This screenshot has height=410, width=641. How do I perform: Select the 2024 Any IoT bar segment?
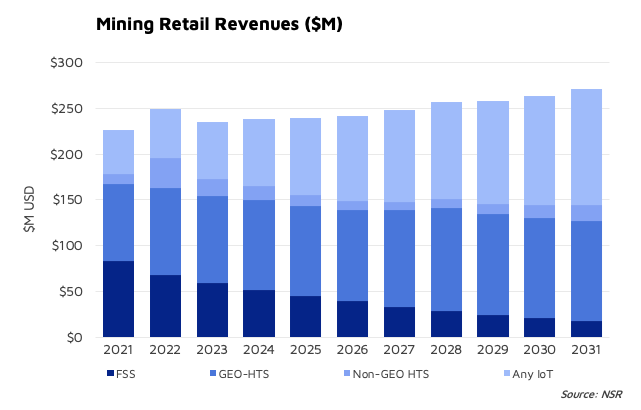259,153
